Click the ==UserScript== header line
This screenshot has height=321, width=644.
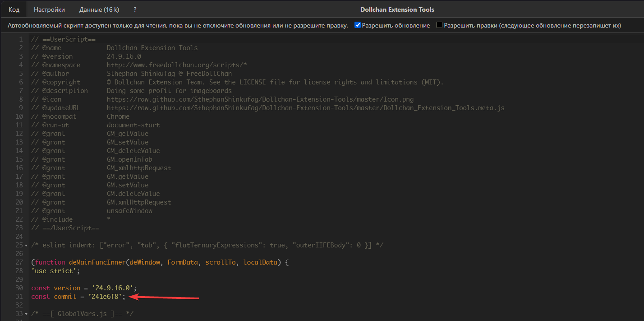tap(63, 39)
